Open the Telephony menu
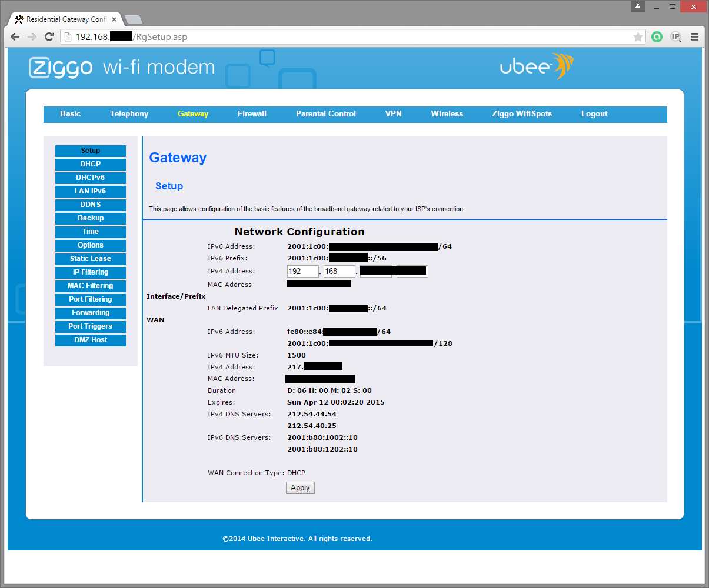Screen dimensions: 709x588 point(129,114)
